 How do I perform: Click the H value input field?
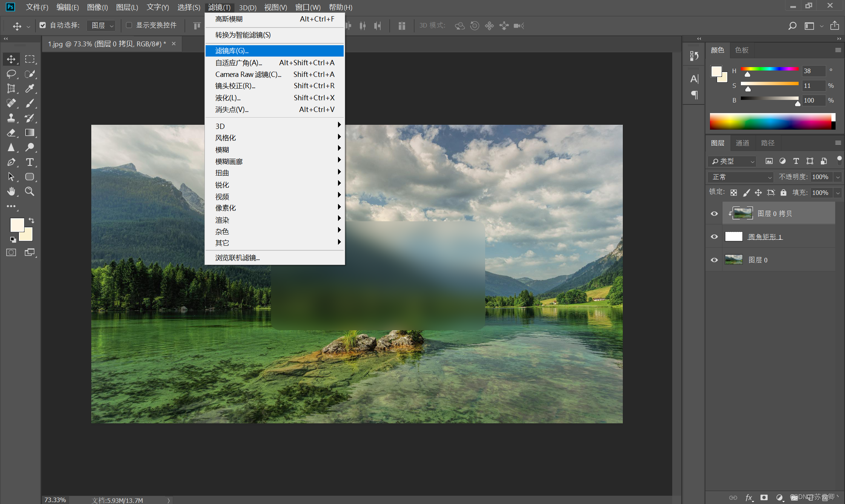[x=814, y=71]
